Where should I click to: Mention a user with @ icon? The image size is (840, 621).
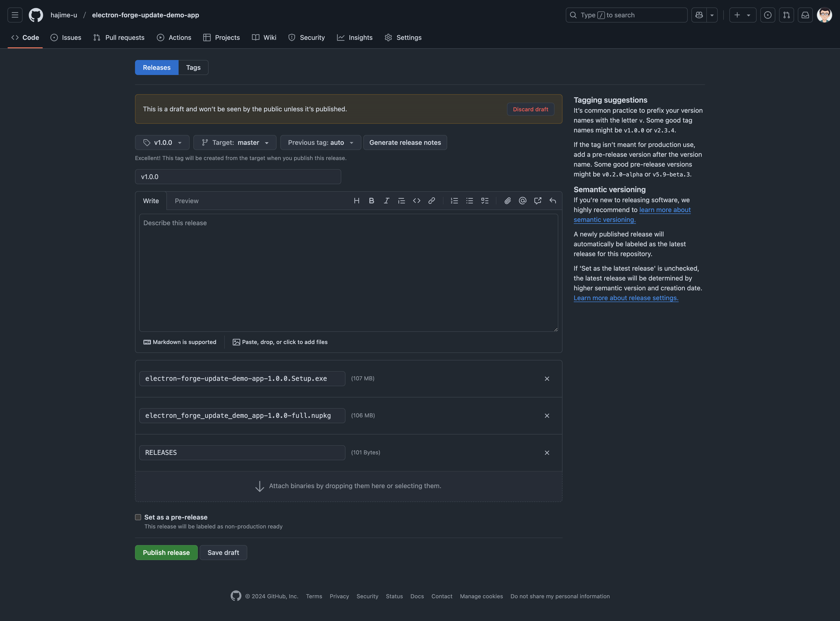coord(523,201)
